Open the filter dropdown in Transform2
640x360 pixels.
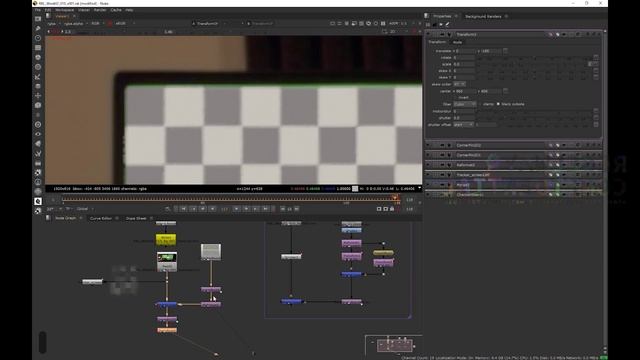pyautogui.click(x=464, y=104)
